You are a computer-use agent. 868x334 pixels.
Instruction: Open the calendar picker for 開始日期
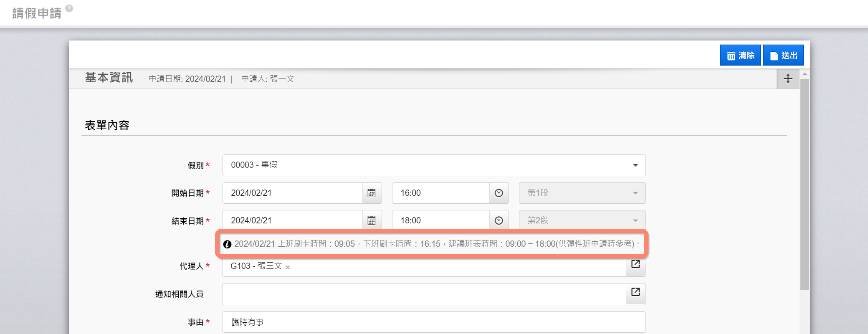point(372,193)
